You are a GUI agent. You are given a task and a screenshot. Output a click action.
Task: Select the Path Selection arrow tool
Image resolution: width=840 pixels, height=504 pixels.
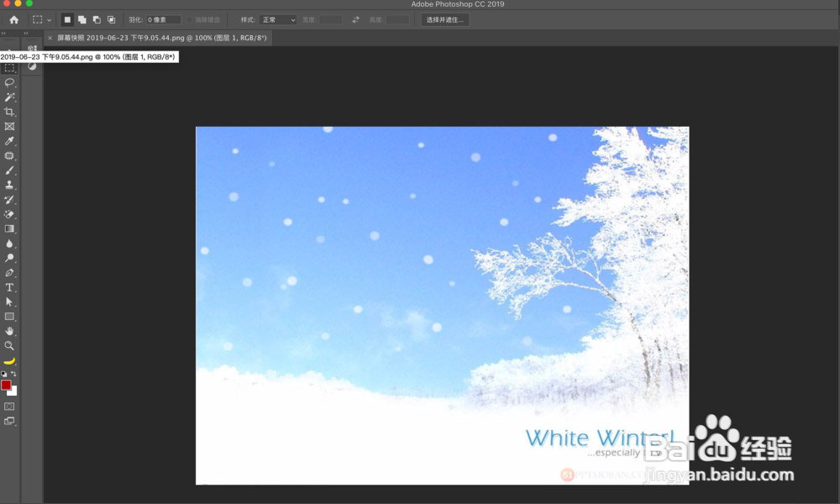(9, 302)
